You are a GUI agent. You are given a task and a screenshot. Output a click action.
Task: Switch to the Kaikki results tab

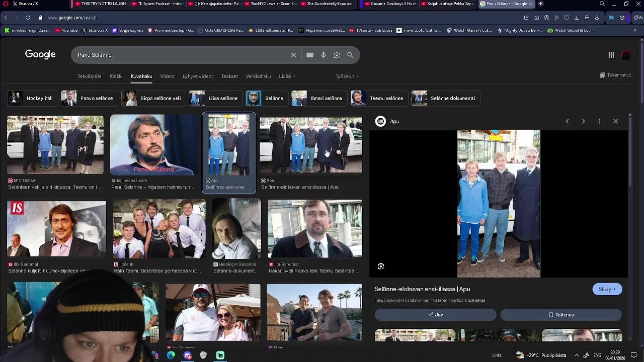click(x=116, y=76)
